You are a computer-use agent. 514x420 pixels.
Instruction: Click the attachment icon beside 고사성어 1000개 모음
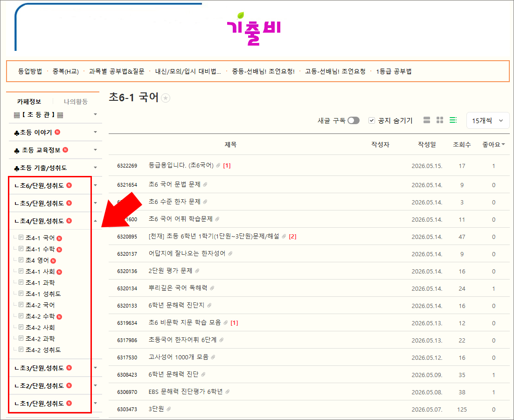click(214, 357)
